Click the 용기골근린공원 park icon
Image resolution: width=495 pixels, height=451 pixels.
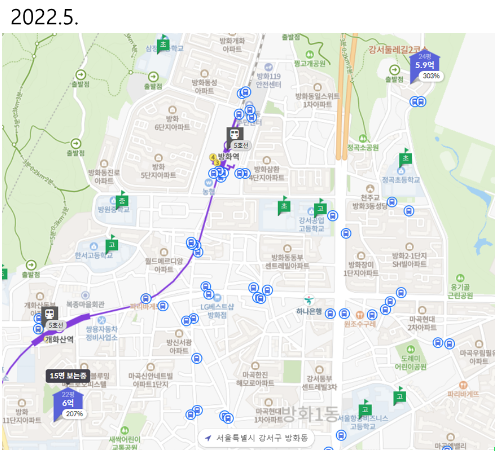(x=460, y=278)
